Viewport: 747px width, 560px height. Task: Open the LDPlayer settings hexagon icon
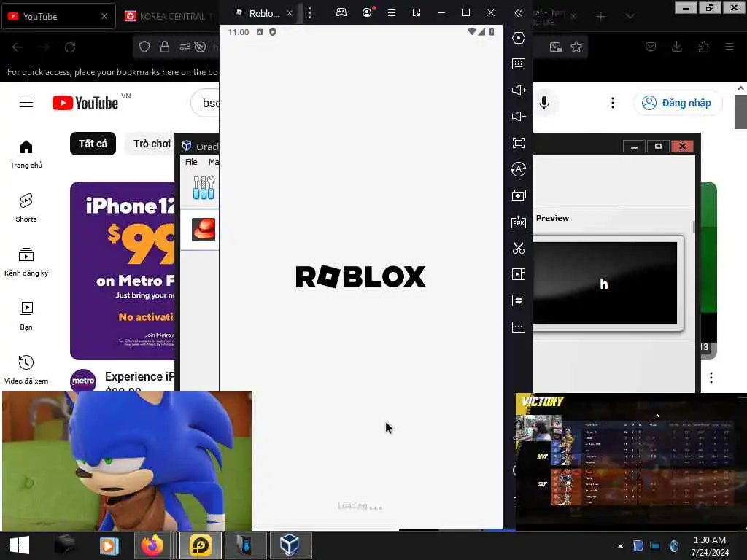pyautogui.click(x=519, y=38)
